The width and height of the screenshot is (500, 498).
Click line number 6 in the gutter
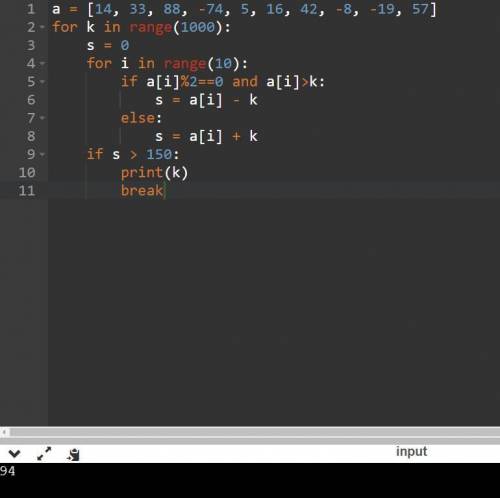[x=31, y=100]
